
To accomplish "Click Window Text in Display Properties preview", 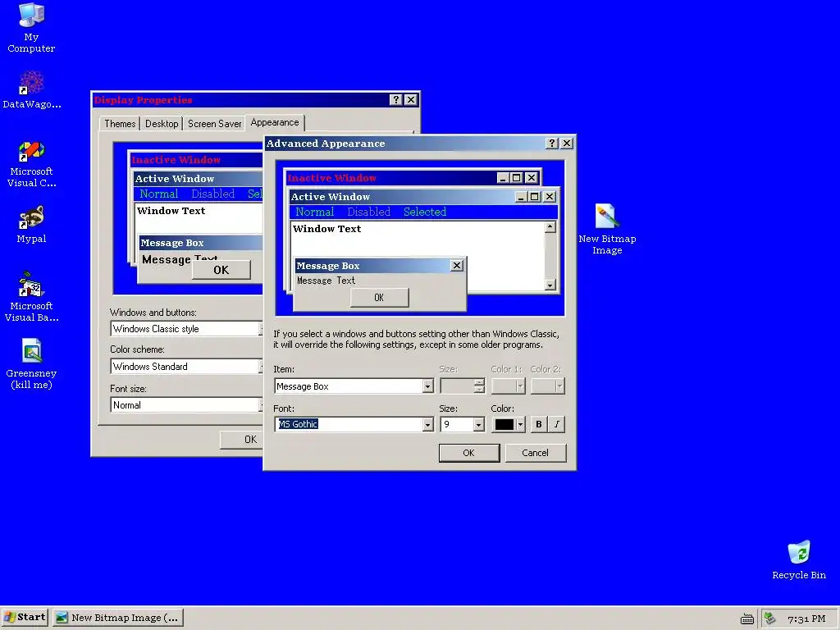I will [x=171, y=211].
